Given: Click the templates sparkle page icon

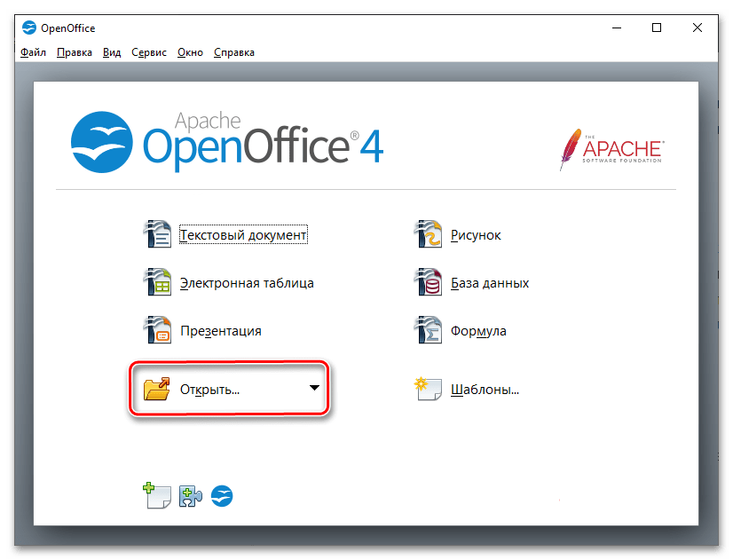Looking at the screenshot, I should tap(428, 389).
